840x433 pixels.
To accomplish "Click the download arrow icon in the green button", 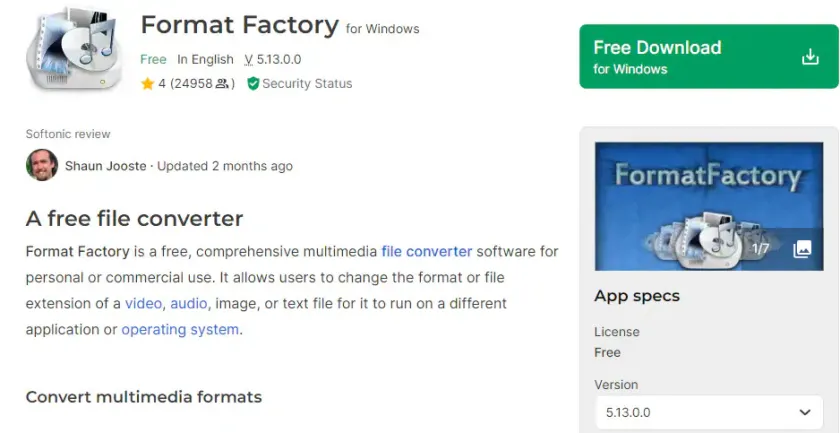I will click(x=810, y=57).
